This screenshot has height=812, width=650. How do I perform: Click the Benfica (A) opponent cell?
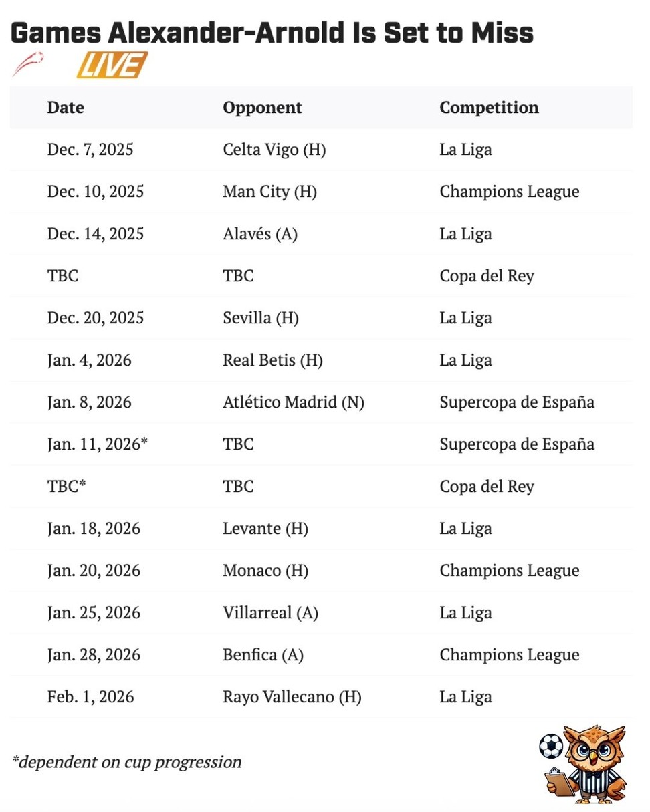click(263, 655)
